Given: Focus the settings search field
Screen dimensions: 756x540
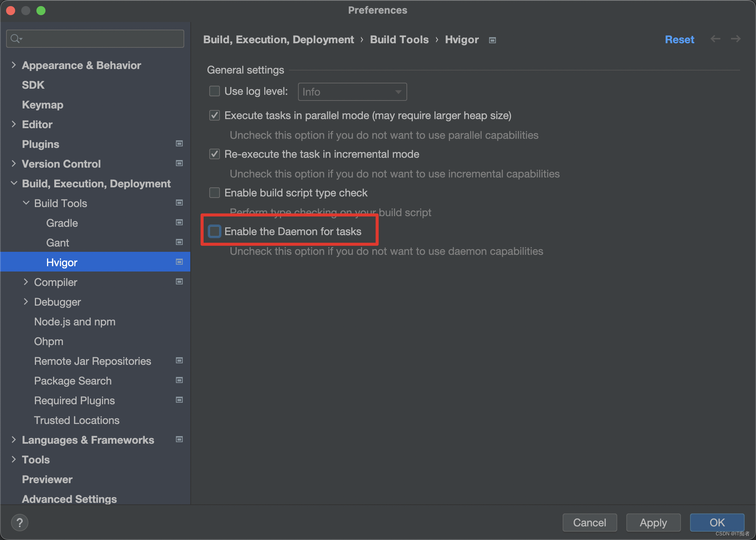Looking at the screenshot, I should pos(95,39).
